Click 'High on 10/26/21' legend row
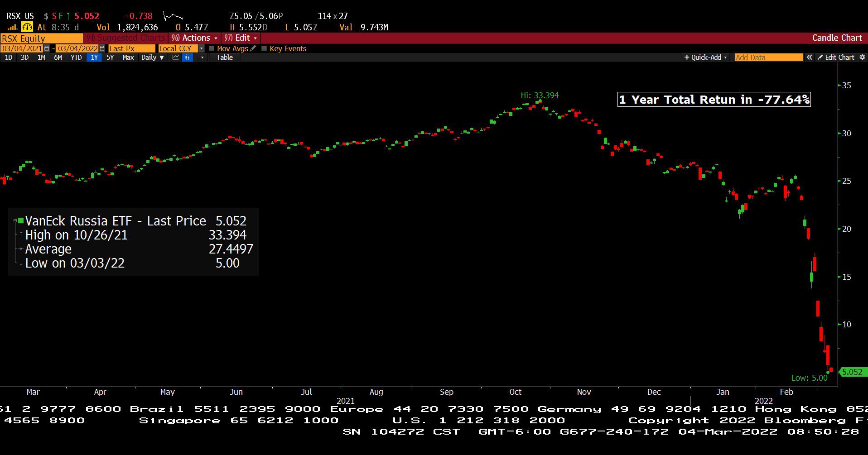868x455 pixels. (136, 235)
